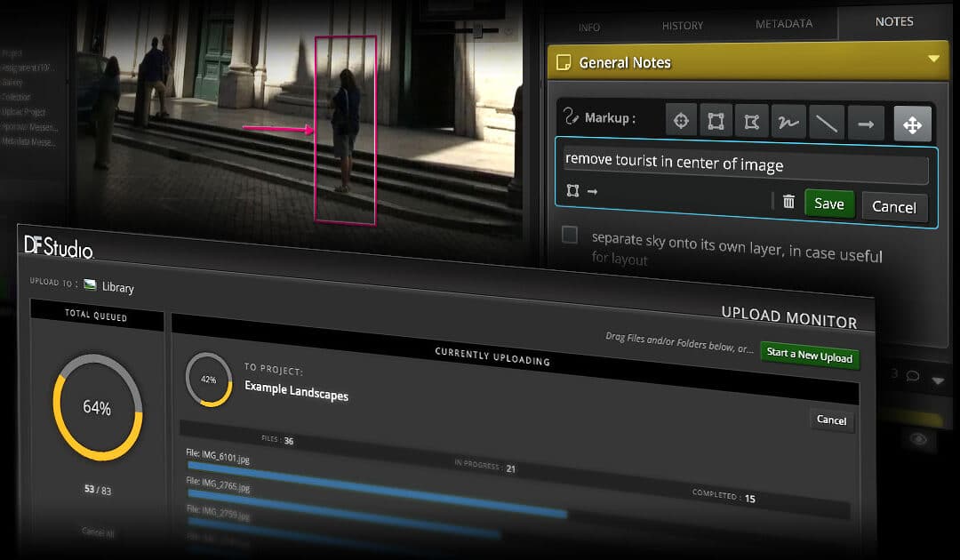This screenshot has height=560, width=960.
Task: Click the File: IMG_6101.jpg label
Action: (x=218, y=456)
